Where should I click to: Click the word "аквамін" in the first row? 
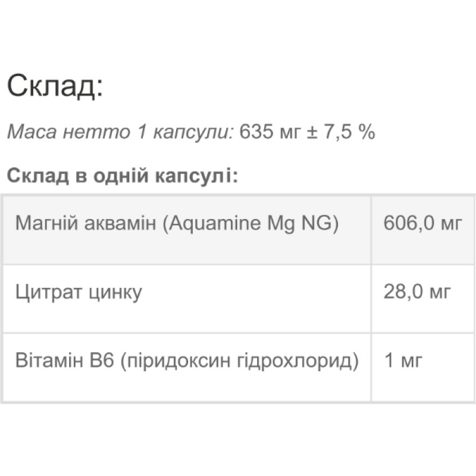tap(111, 224)
